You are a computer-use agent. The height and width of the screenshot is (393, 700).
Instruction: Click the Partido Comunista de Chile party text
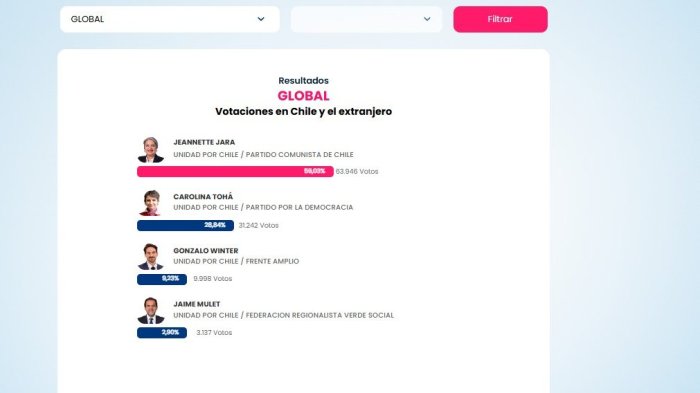click(300, 155)
